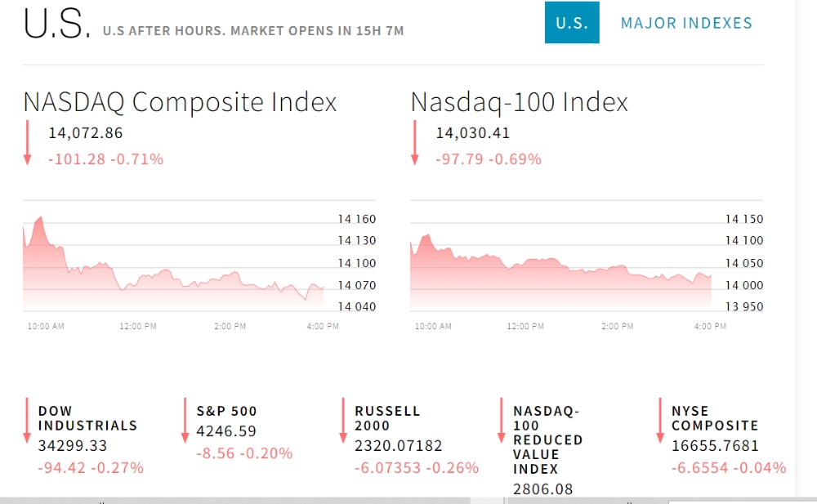Viewport: 817px width, 504px height.
Task: Open the Dow Industrials index link
Action: pos(87,418)
